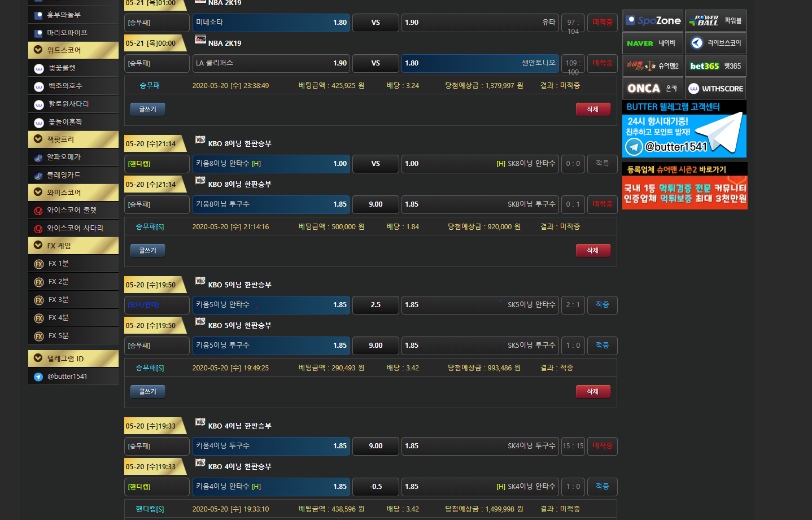This screenshot has width=812, height=520.
Task: Click the 흥부와놀부 icon in the sidebar
Action: 38,15
